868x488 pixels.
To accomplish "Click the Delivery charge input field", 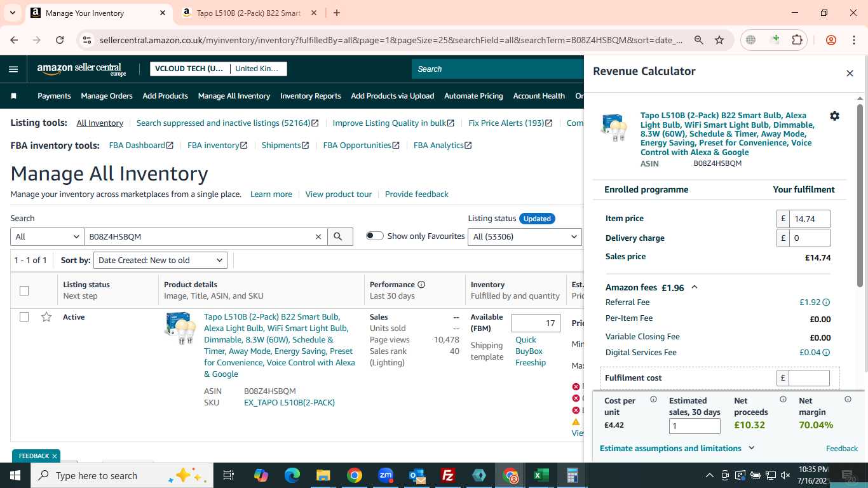I will coord(810,238).
